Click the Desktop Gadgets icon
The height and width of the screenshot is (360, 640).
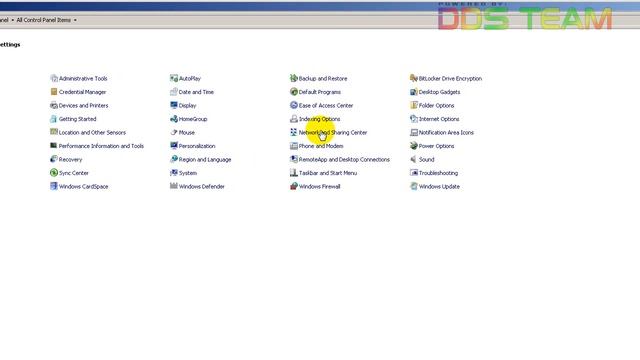coord(414,92)
